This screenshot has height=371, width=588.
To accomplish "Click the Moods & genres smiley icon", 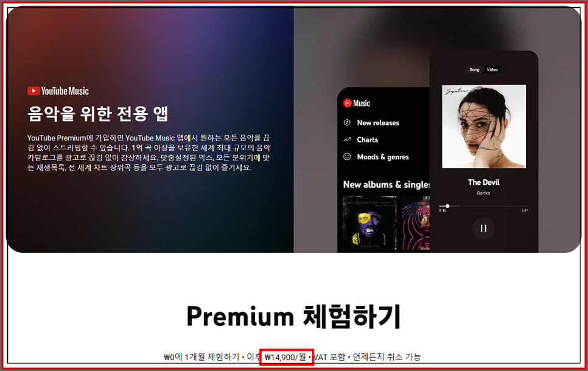I will pyautogui.click(x=347, y=157).
